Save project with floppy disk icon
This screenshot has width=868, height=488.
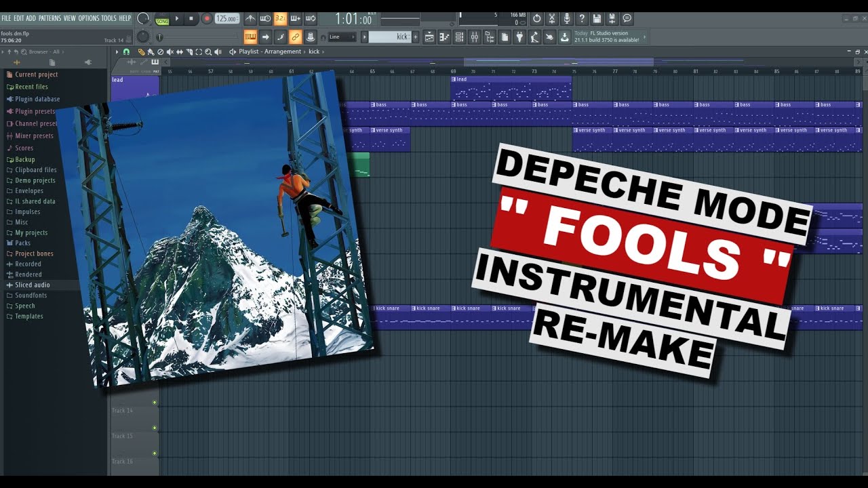[597, 18]
